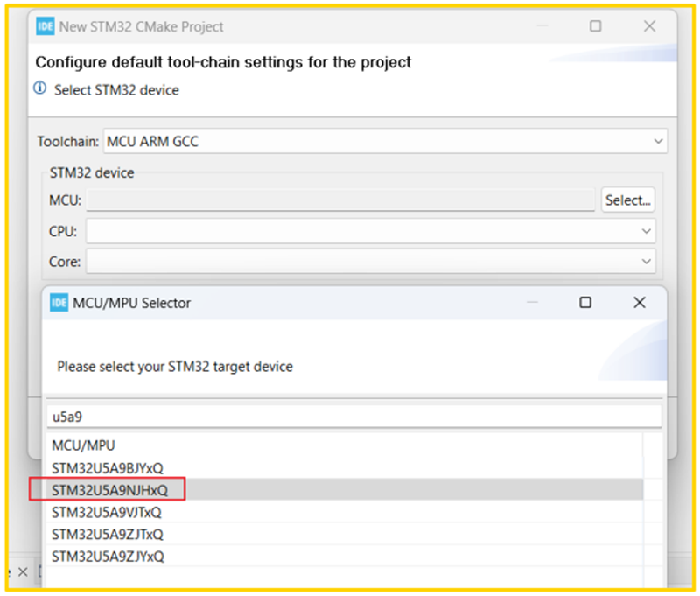The width and height of the screenshot is (700, 596).
Task: Close the New STM32 CMake Project window
Action: click(649, 26)
